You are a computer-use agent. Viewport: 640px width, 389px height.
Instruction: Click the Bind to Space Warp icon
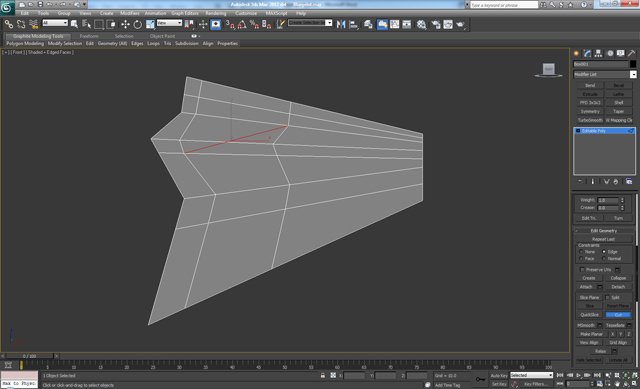[33, 24]
